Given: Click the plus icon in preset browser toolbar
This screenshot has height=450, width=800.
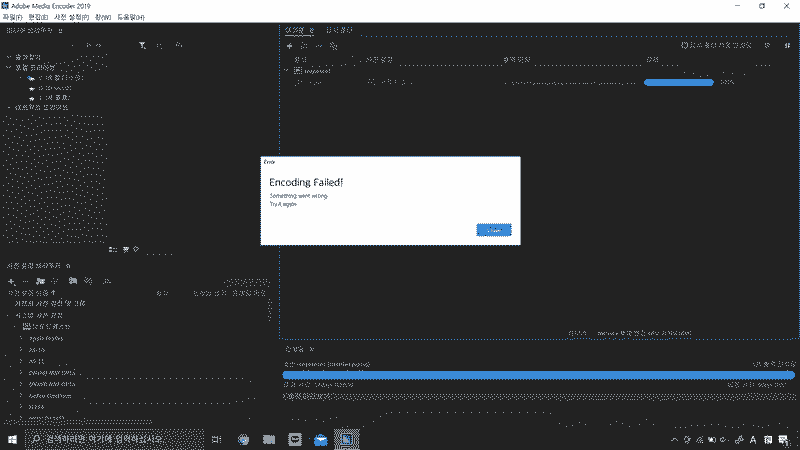Looking at the screenshot, I should (x=11, y=281).
